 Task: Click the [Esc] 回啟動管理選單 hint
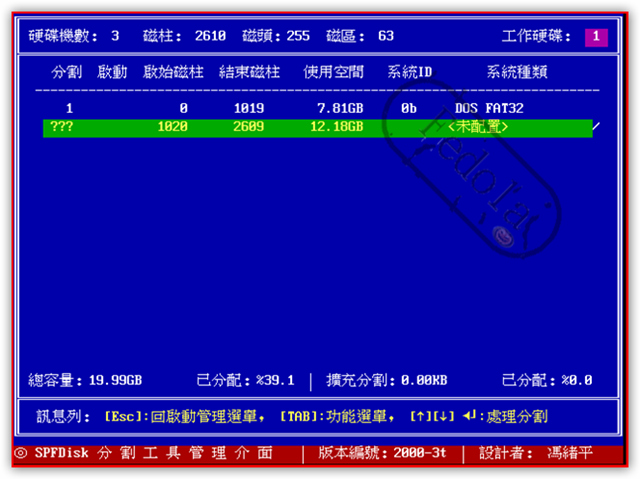184,415
